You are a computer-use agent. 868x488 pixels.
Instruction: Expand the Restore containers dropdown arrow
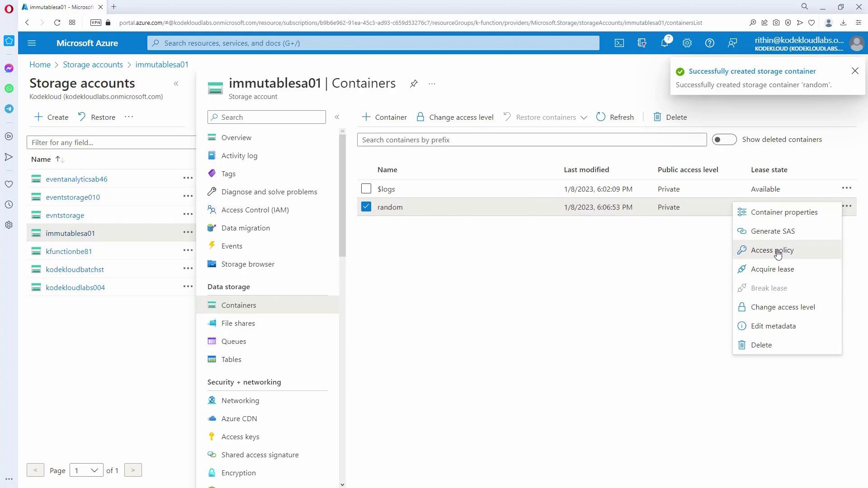click(584, 117)
